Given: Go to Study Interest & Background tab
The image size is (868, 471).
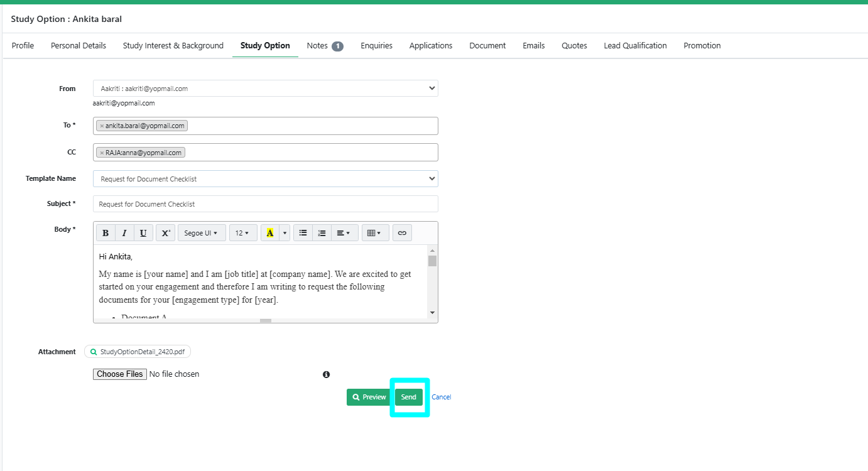Looking at the screenshot, I should (173, 46).
